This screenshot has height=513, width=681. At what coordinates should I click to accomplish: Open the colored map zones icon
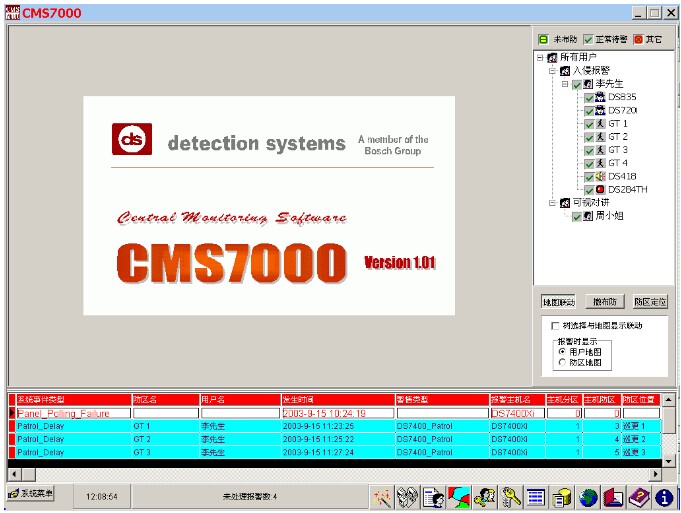click(459, 497)
